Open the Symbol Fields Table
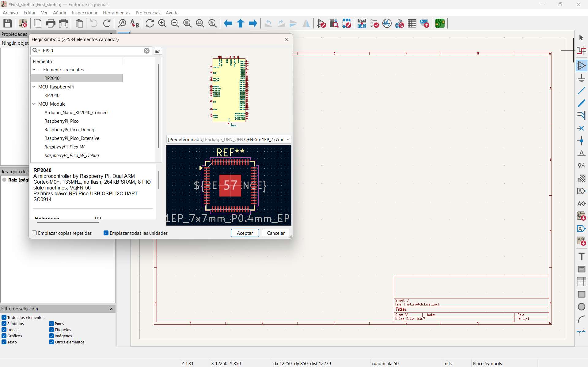 tap(412, 23)
